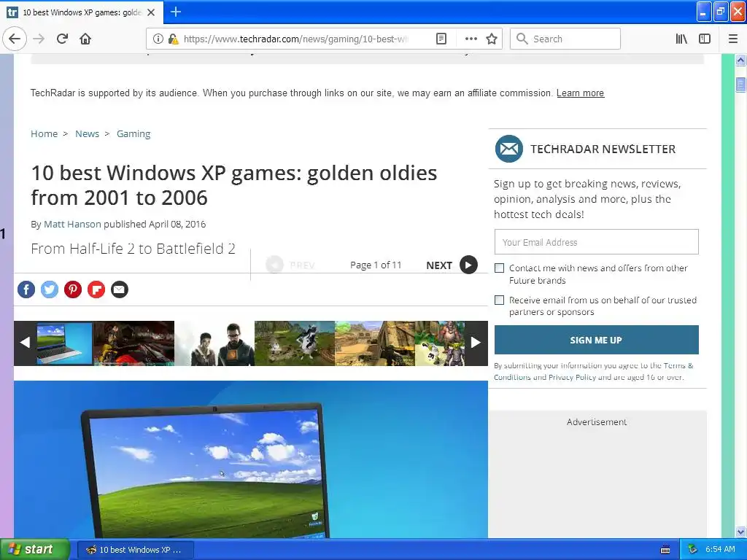
Task: Share article on Pinterest
Action: [x=73, y=289]
